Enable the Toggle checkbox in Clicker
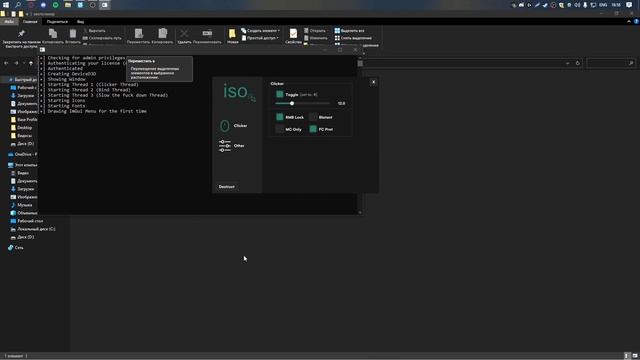 coord(280,94)
